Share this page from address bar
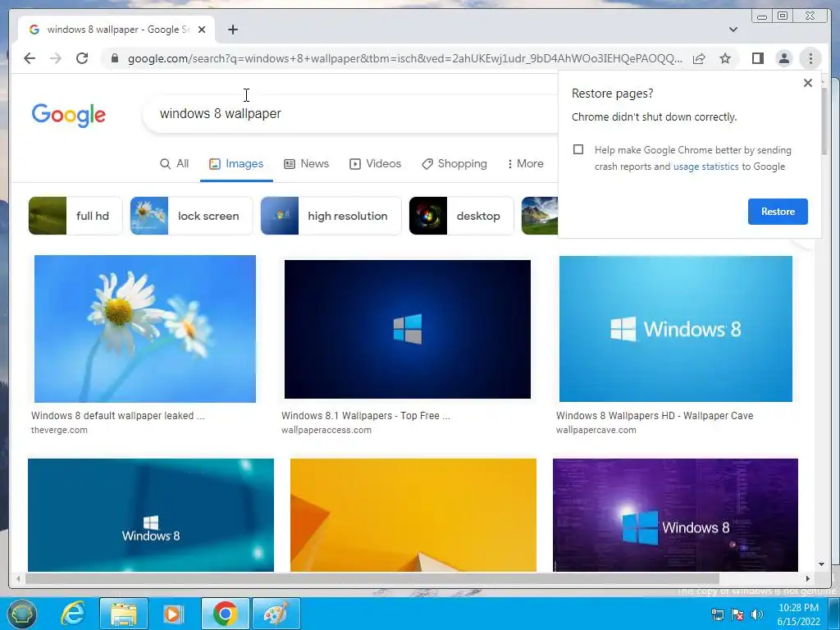The image size is (840, 630). [699, 58]
